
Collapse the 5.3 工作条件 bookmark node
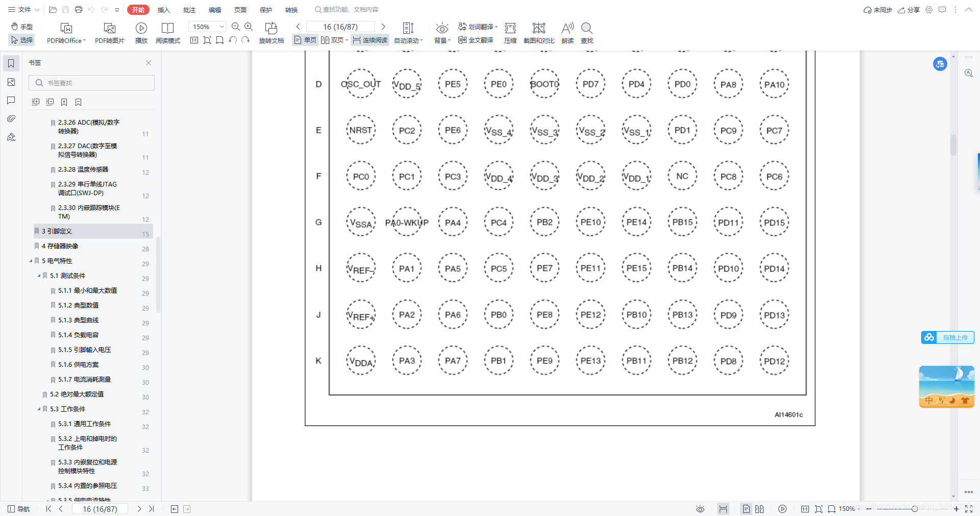click(x=39, y=409)
